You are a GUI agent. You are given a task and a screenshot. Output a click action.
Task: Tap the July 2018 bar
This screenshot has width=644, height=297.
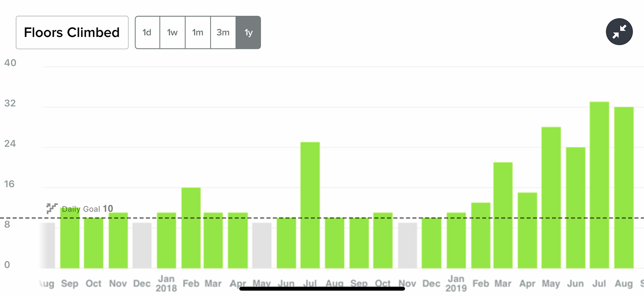click(x=310, y=205)
